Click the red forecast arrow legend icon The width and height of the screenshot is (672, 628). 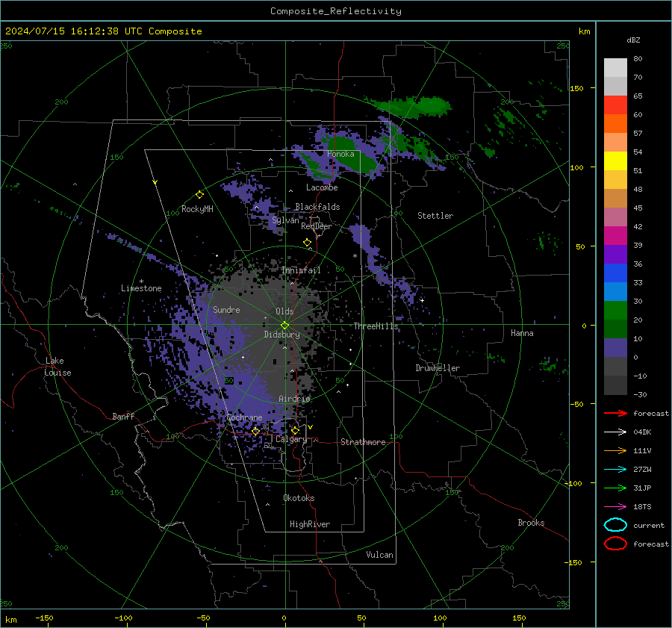[615, 413]
